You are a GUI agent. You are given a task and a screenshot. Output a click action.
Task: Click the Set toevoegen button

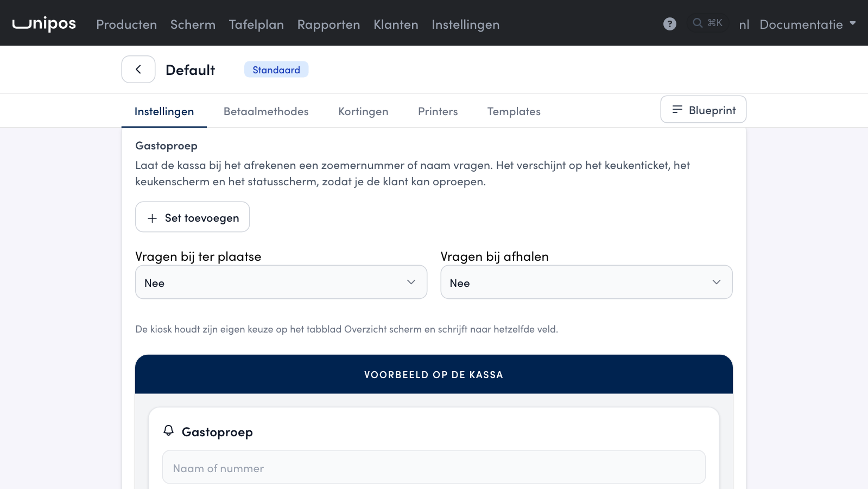(x=193, y=217)
